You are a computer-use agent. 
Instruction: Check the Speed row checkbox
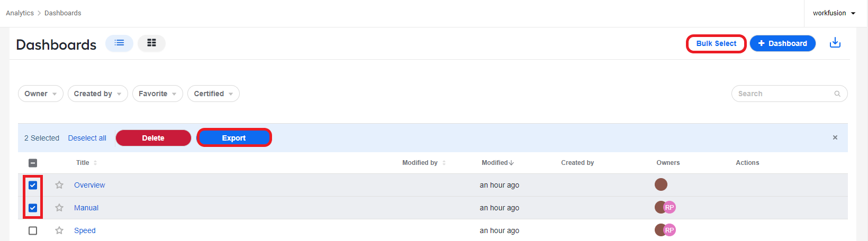tap(33, 230)
